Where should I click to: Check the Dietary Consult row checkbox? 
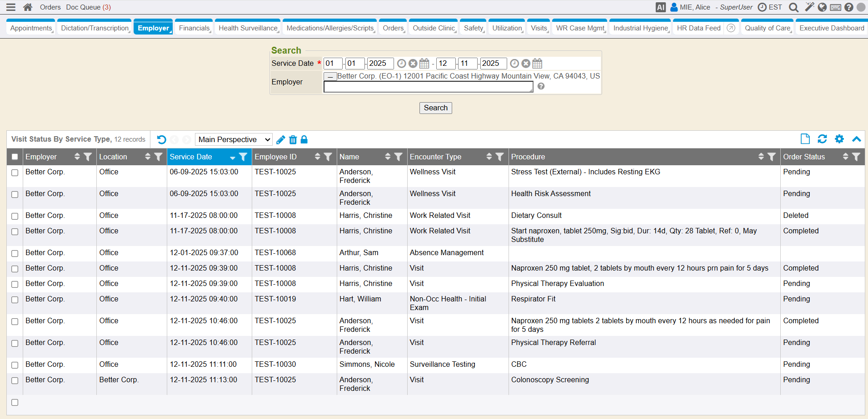click(15, 216)
